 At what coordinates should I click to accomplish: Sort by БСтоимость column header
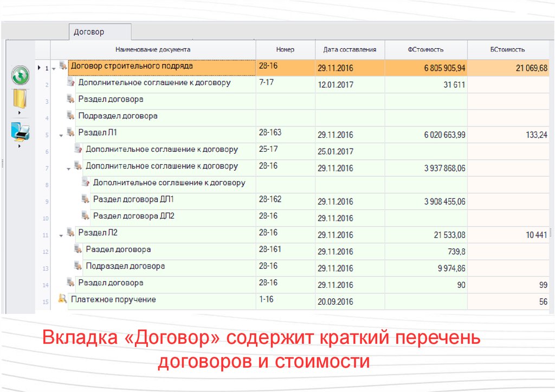tap(508, 49)
